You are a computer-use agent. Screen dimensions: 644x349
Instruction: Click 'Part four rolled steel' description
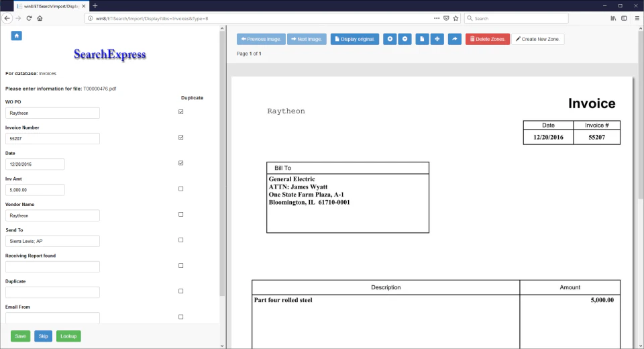[283, 300]
